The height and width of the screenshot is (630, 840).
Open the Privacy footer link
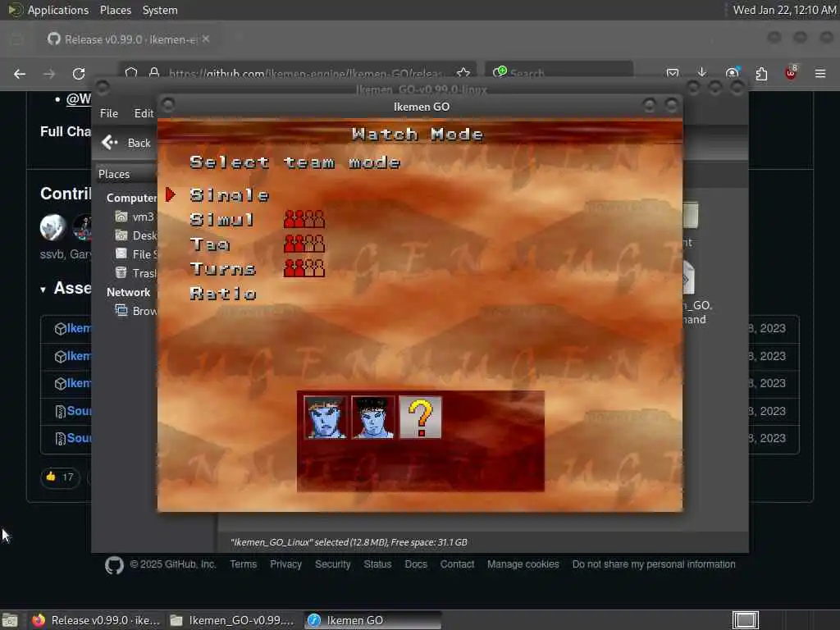click(285, 564)
